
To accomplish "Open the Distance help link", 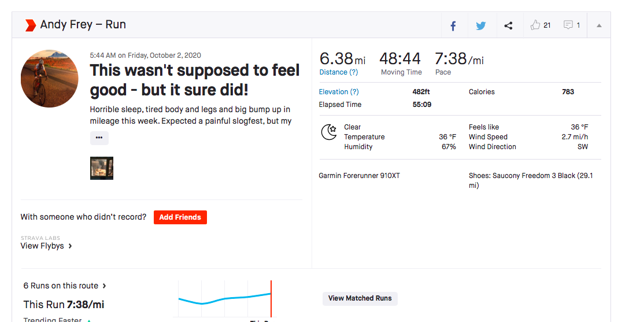I will point(339,72).
